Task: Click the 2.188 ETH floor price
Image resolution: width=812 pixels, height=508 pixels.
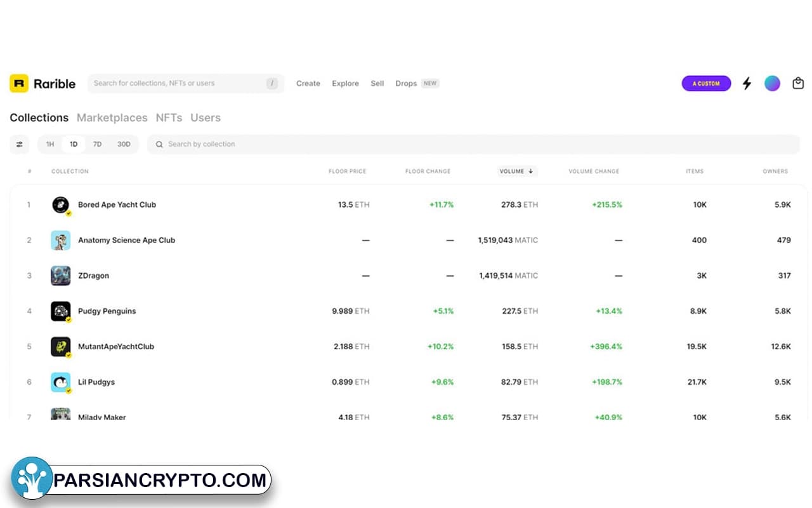Action: (351, 347)
